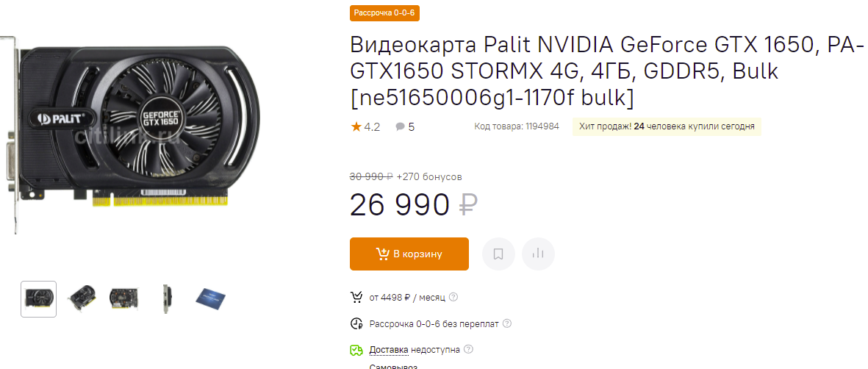Select the first front-view thumbnail

pos(39,299)
